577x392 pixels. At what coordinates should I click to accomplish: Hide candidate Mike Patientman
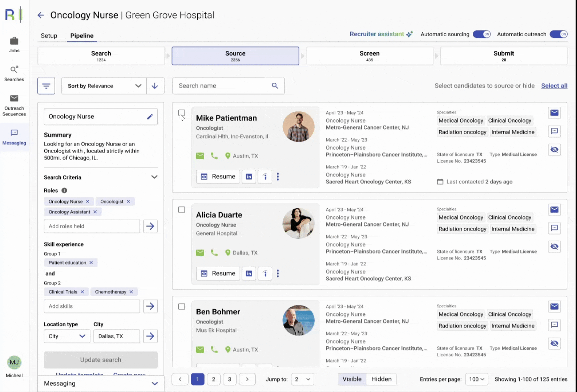[554, 150]
